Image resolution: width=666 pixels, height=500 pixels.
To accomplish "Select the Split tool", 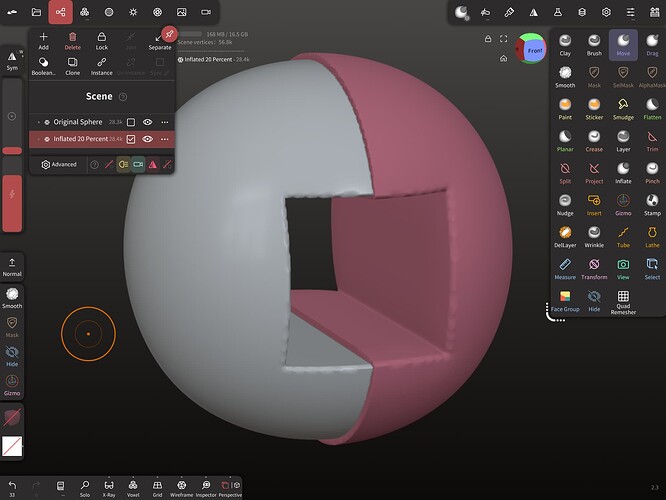I will tap(565, 173).
